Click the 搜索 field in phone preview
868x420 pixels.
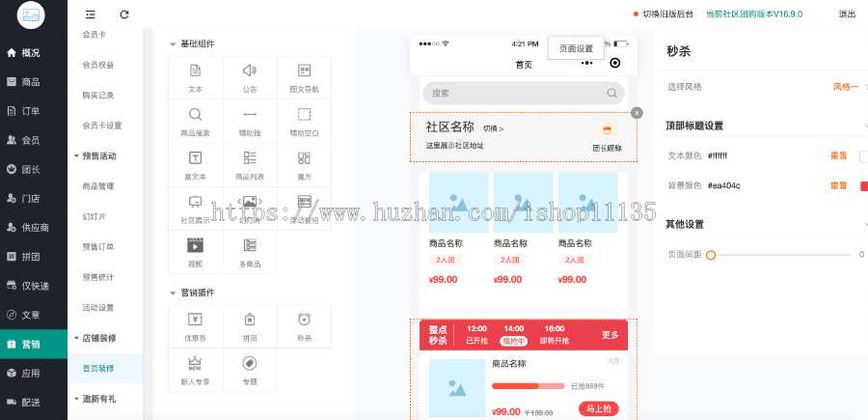click(524, 93)
